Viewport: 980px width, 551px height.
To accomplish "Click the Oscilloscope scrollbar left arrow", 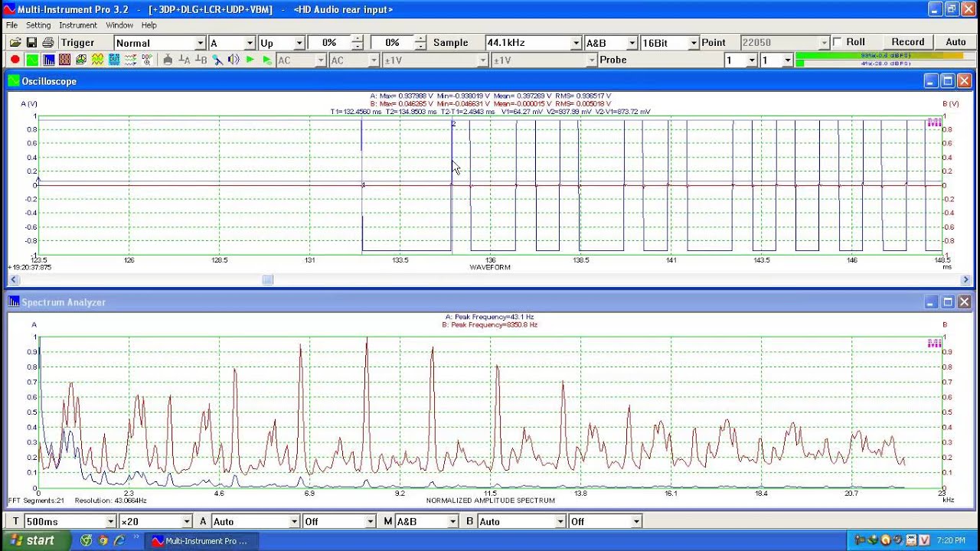I will coord(12,279).
